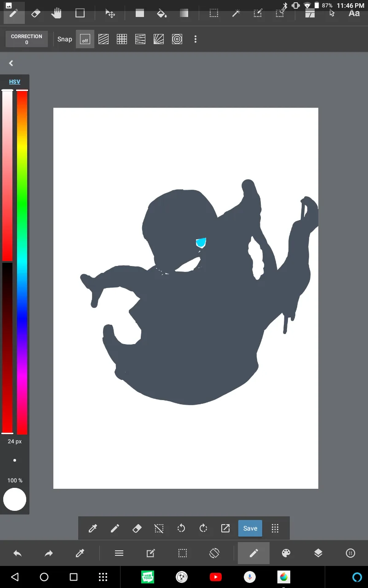Select the Select Eraser tool

click(280, 13)
